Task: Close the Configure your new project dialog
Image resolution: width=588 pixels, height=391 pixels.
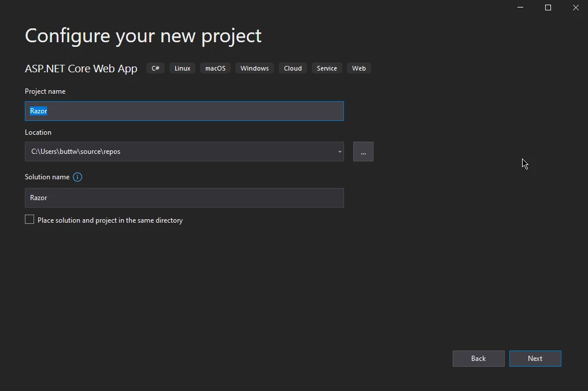Action: [x=575, y=8]
